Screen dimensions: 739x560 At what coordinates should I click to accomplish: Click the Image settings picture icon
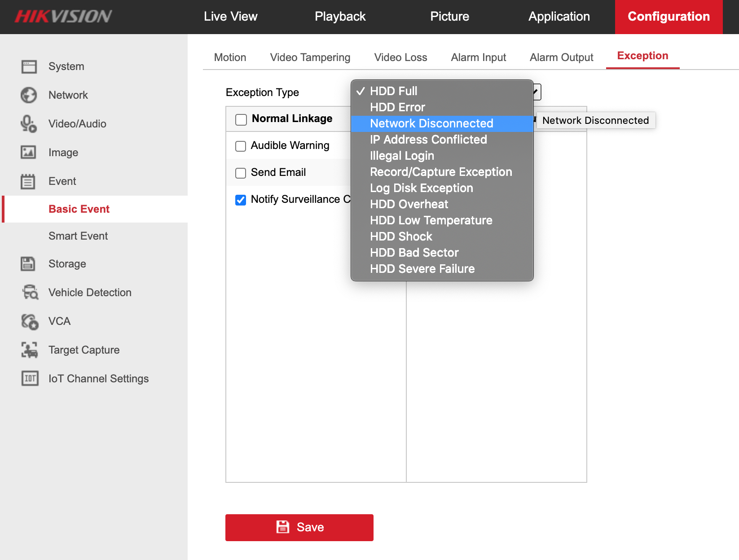[29, 153]
